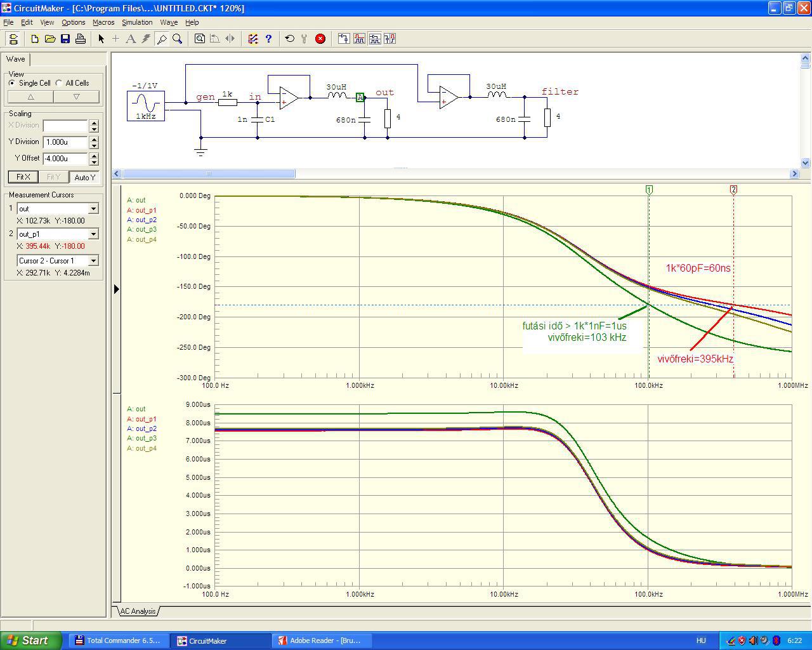This screenshot has width=812, height=650.
Task: Click cursor 2 marker atop the graph
Action: click(x=733, y=190)
